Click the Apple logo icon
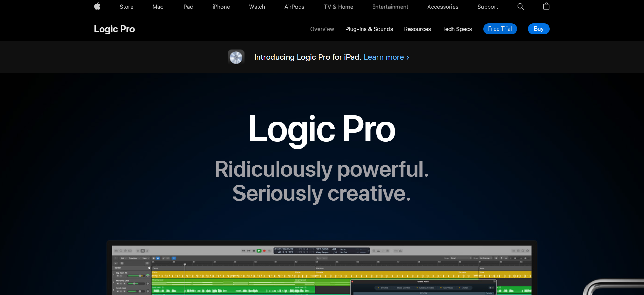 click(97, 6)
